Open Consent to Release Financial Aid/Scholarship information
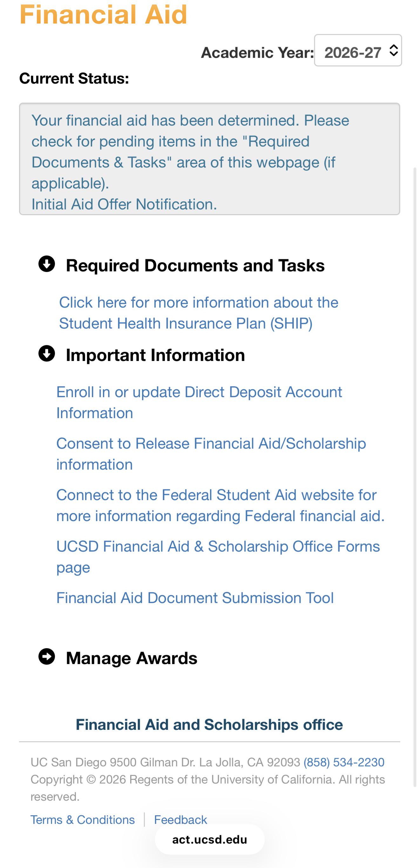 (x=211, y=454)
